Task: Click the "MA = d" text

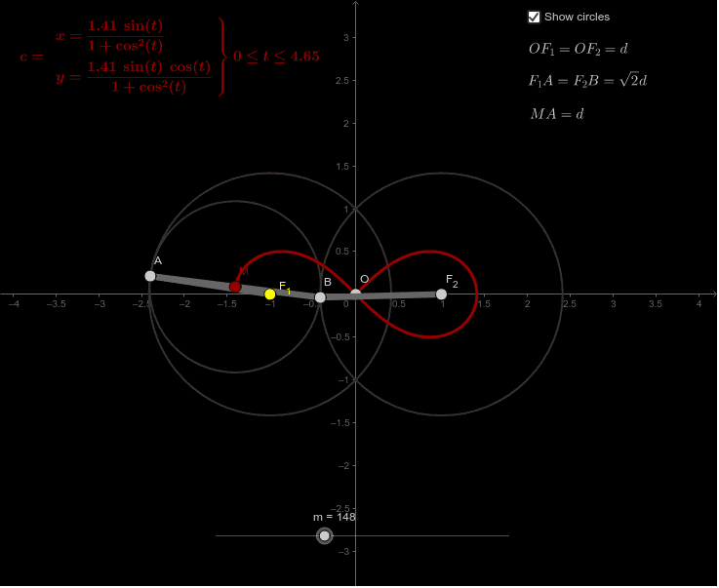Action: (x=557, y=114)
